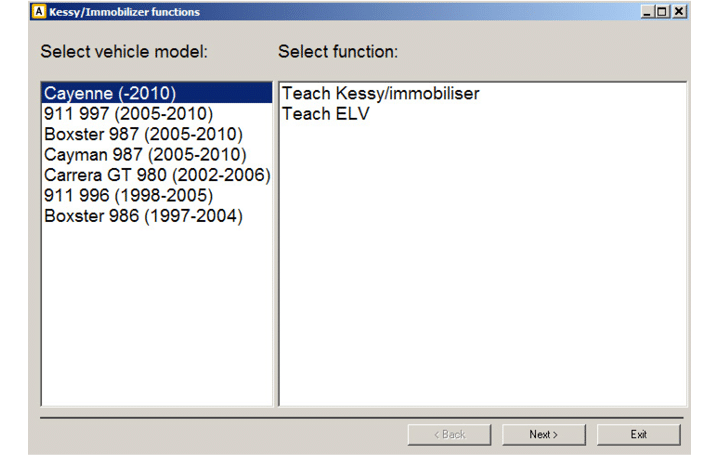This screenshot has height=455, width=719.
Task: Click the 'Select function:' label
Action: coord(337,52)
